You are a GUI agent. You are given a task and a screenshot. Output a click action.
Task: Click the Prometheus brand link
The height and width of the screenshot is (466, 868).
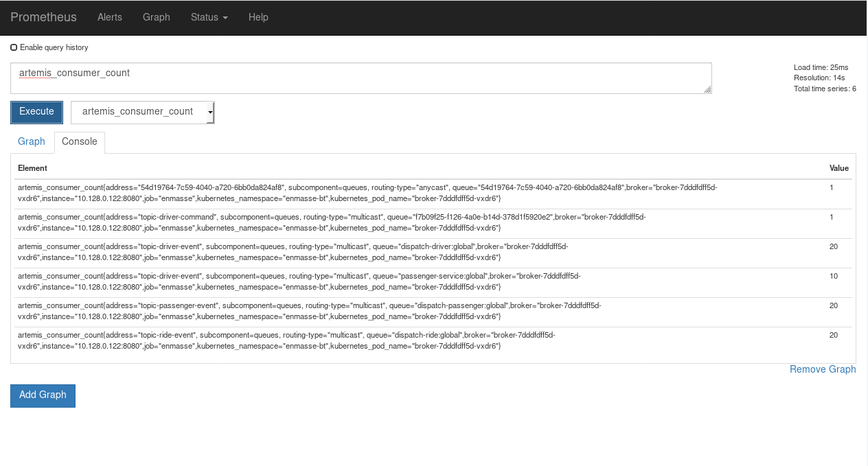(43, 17)
